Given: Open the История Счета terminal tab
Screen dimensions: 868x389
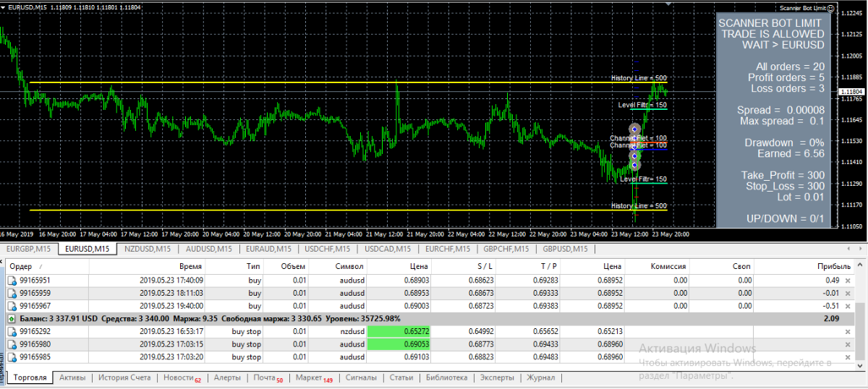Looking at the screenshot, I should pos(124,378).
